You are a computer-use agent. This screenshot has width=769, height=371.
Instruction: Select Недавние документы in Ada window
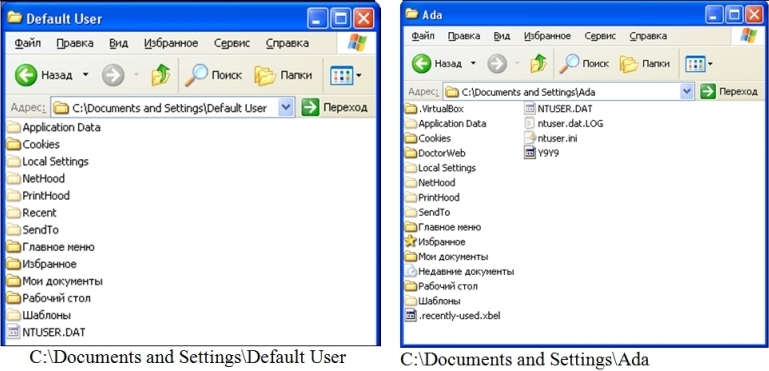[460, 271]
